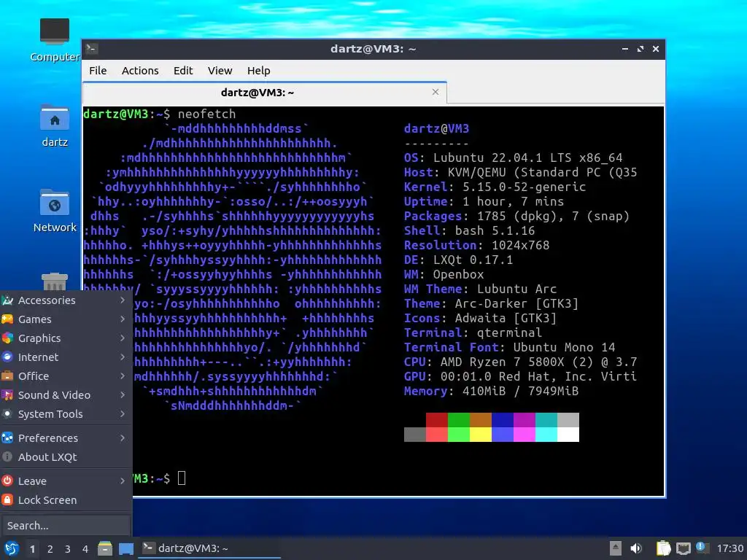Viewport: 747px width, 560px height.
Task: Click the Search field in application menu
Action: (66, 525)
